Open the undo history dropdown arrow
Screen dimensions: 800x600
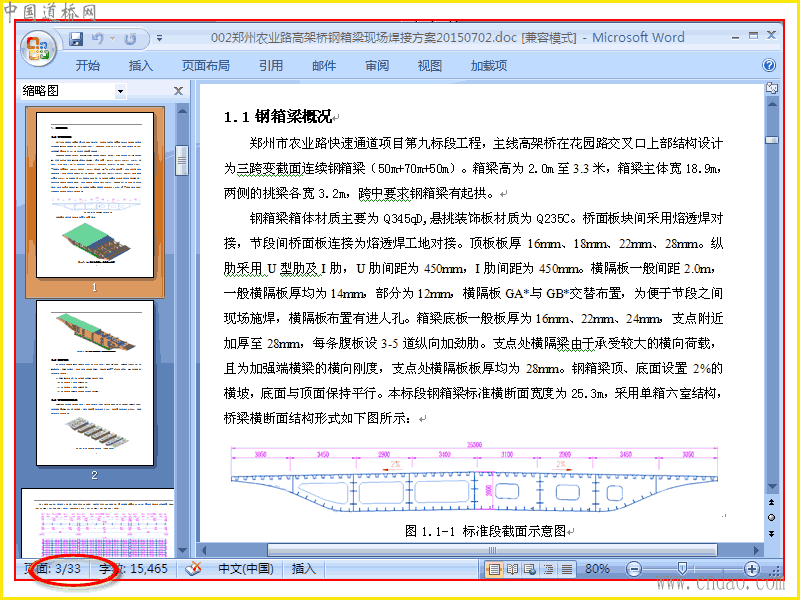coord(112,38)
